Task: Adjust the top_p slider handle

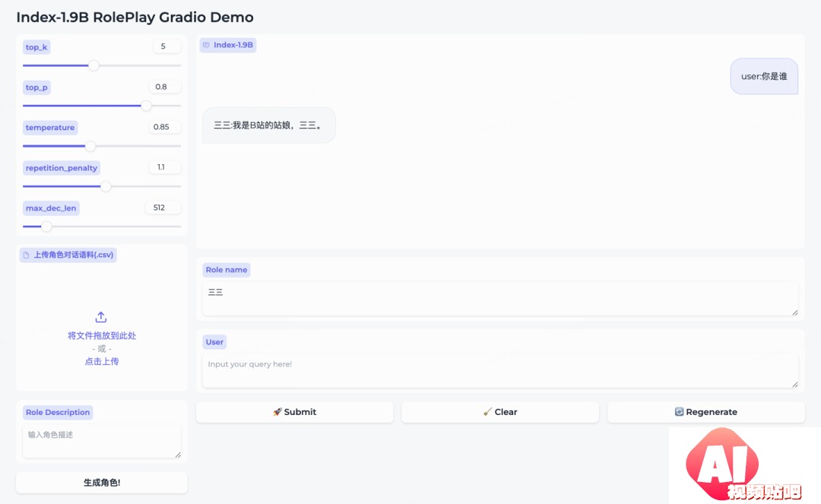Action: click(x=147, y=106)
